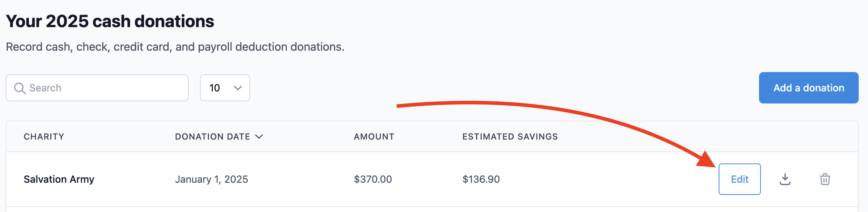Image resolution: width=868 pixels, height=212 pixels.
Task: Click the January 1, 2025 donation date
Action: [212, 179]
